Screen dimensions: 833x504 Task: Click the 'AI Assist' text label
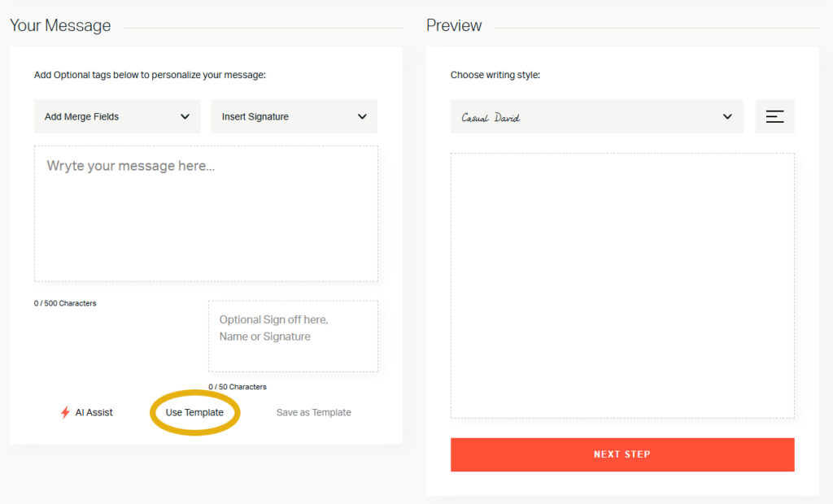coord(94,412)
